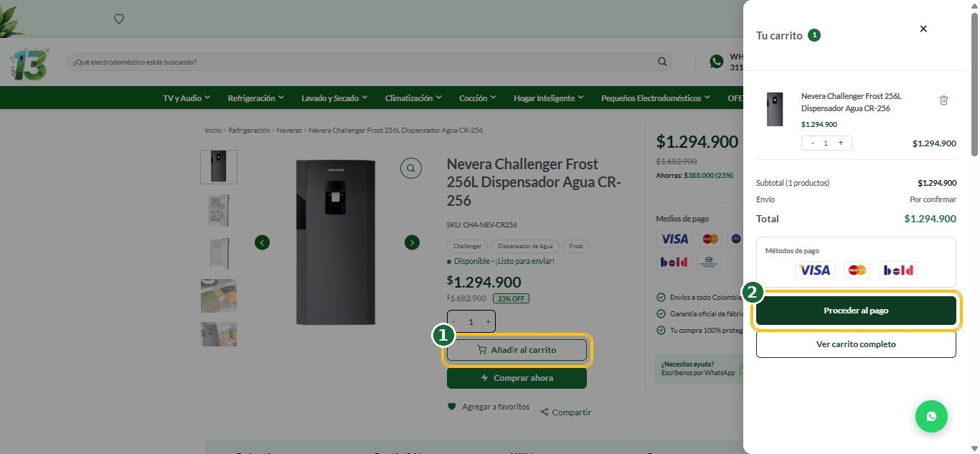
Task: Decrease cart item quantity with minus
Action: pos(812,143)
